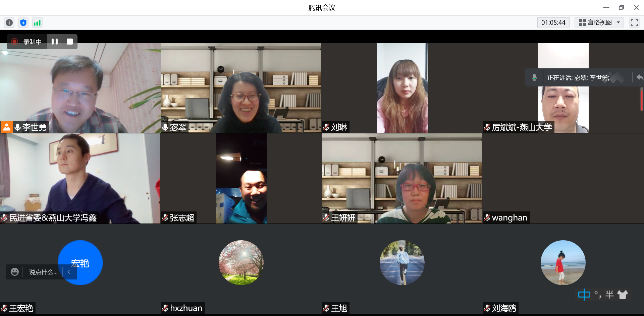Open the meeting info icon
This screenshot has height=316, width=644.
(9, 22)
